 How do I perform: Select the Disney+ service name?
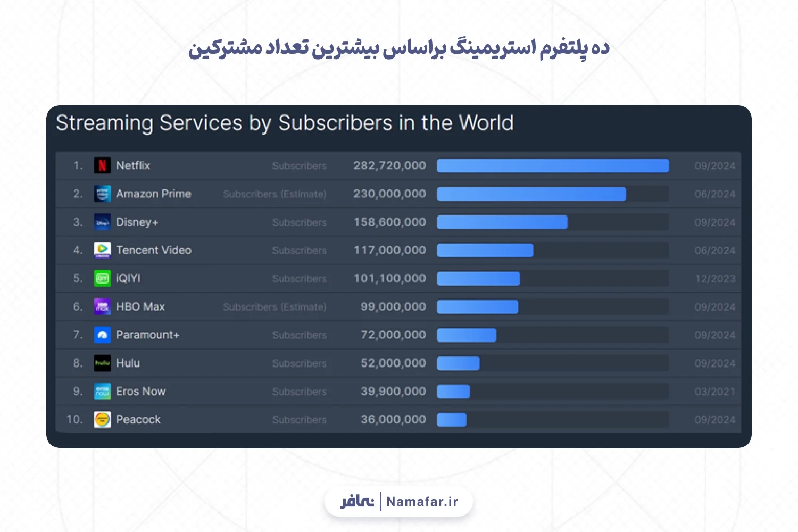click(137, 222)
